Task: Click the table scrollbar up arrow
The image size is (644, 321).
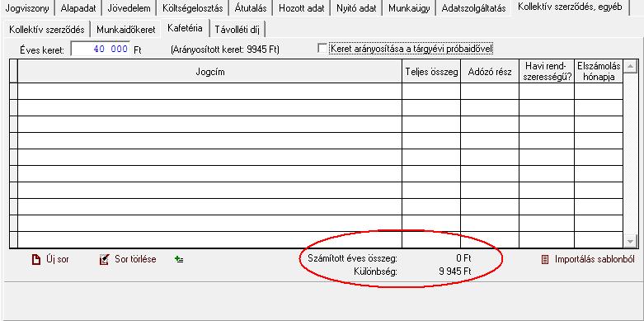Action: [630, 66]
